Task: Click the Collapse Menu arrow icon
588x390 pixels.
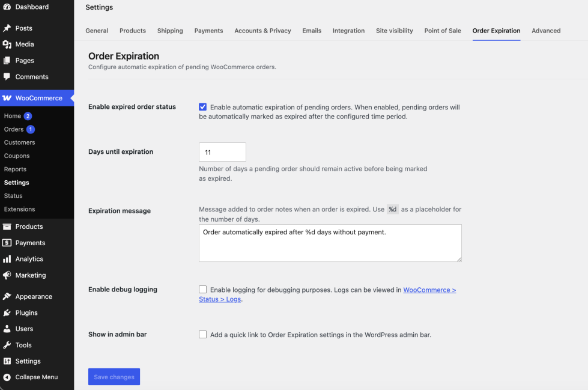Action: 7,377
